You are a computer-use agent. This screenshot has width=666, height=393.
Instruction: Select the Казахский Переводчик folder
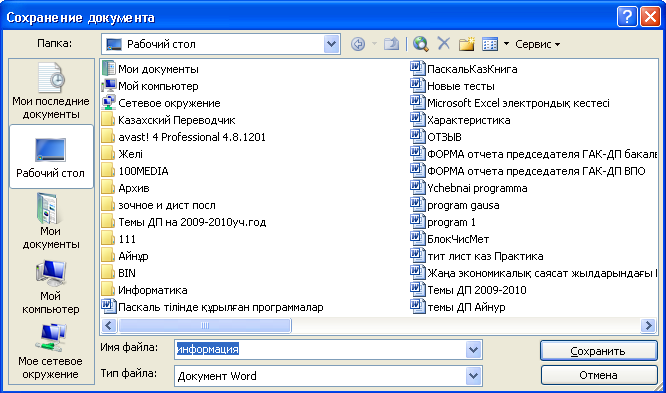168,120
